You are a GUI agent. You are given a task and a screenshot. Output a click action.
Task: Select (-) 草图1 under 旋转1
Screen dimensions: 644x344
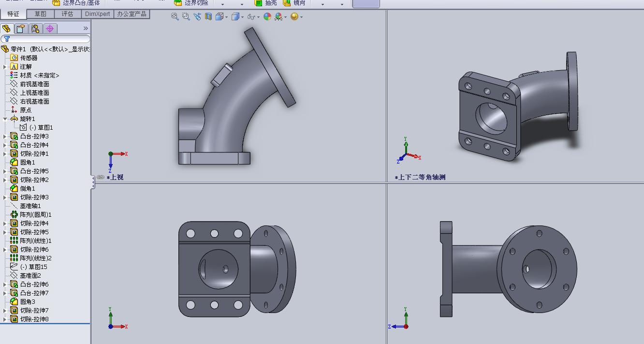36,127
